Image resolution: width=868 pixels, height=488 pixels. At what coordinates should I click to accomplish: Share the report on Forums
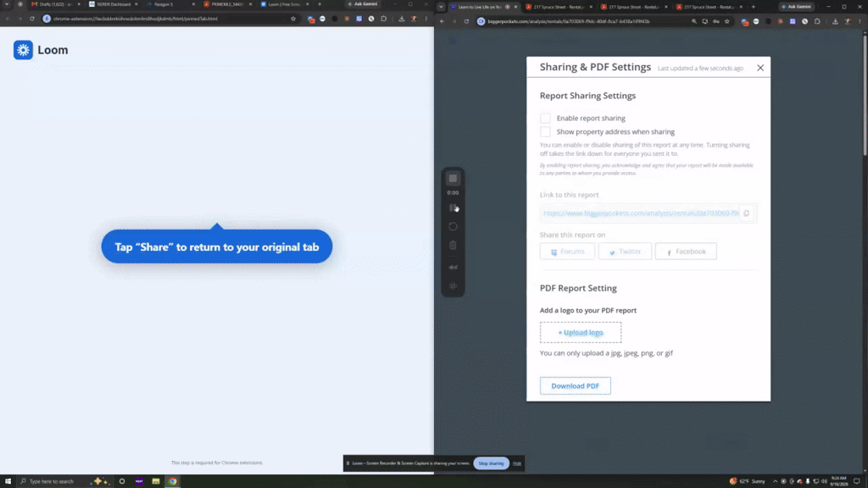(x=567, y=251)
